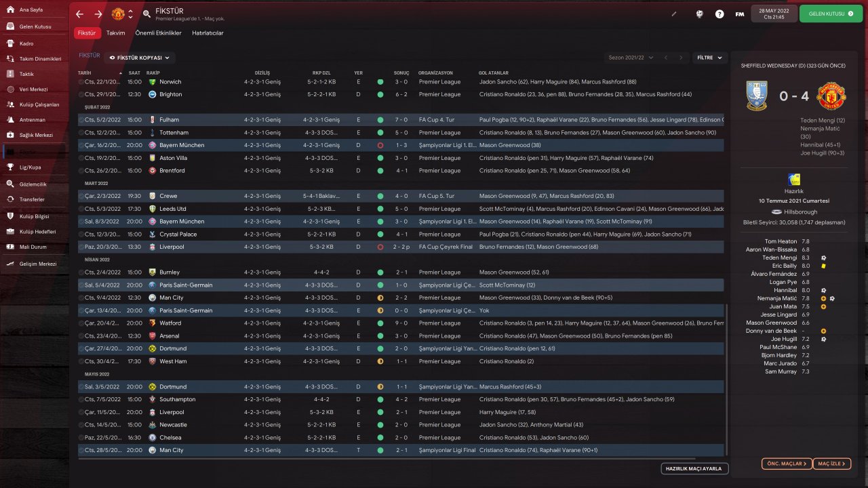Viewport: 868px width, 488px height.
Task: Click the Önc. Maçlar button
Action: [x=787, y=464]
